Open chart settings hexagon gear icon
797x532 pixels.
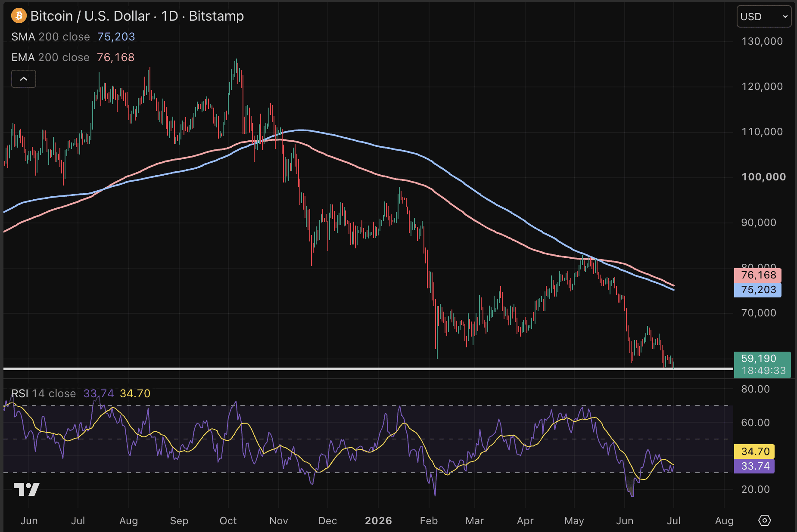click(764, 520)
